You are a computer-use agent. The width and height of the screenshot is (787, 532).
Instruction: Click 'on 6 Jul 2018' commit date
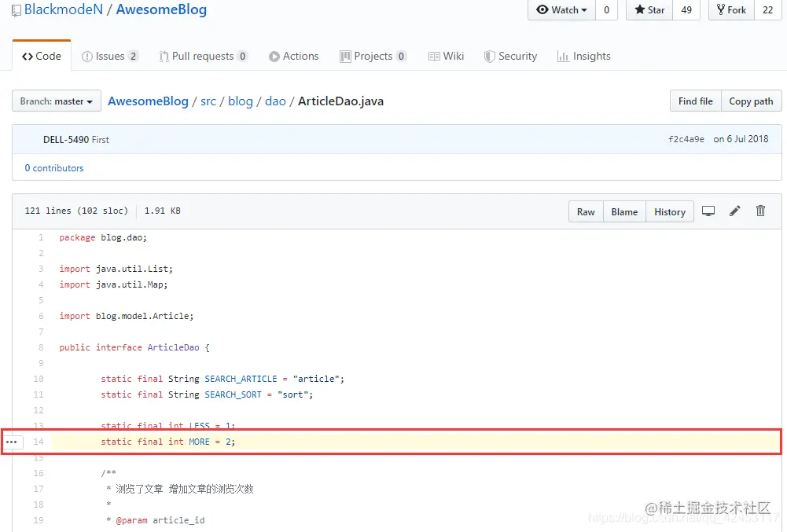741,139
